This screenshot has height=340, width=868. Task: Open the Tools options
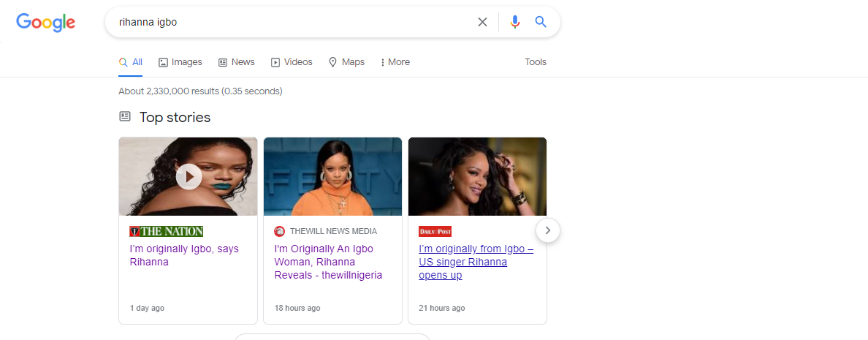pyautogui.click(x=536, y=62)
